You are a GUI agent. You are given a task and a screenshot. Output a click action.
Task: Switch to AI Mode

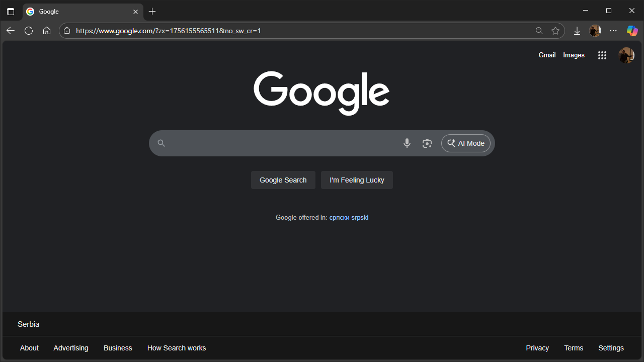coord(466,143)
